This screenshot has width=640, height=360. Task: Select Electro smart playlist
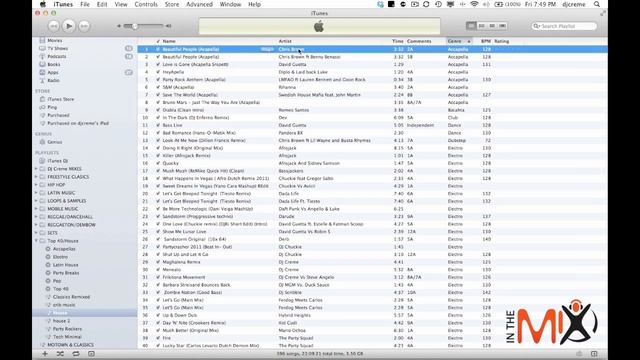[60, 257]
